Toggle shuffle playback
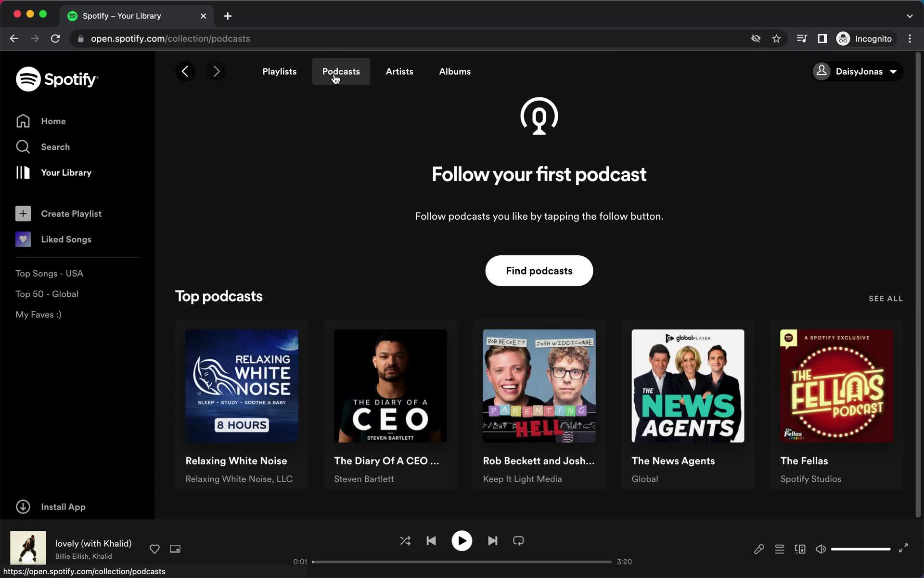Viewport: 924px width, 578px height. (405, 540)
